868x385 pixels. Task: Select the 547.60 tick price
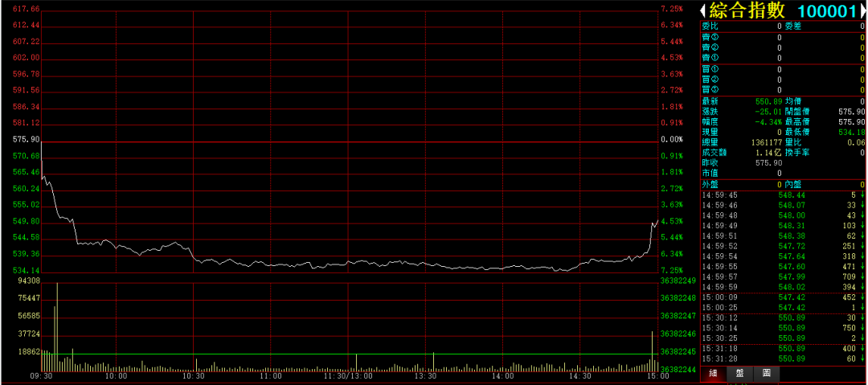(791, 266)
